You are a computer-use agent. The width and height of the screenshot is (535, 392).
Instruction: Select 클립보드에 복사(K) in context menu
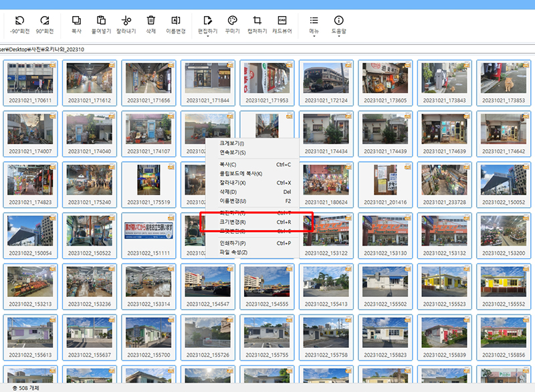coord(253,174)
